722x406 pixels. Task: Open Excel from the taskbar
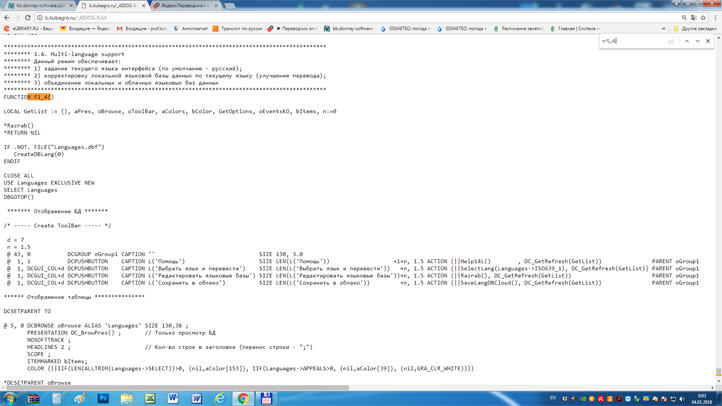[x=150, y=398]
